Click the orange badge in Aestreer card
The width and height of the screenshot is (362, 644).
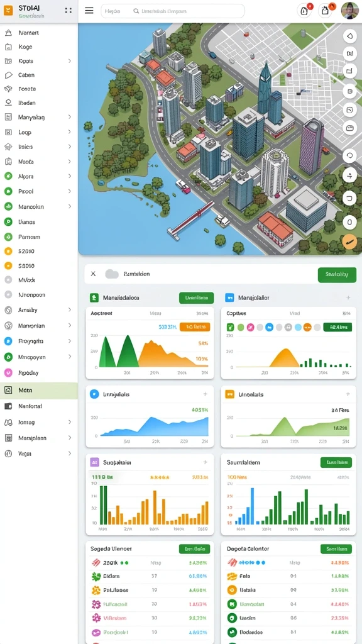195,327
